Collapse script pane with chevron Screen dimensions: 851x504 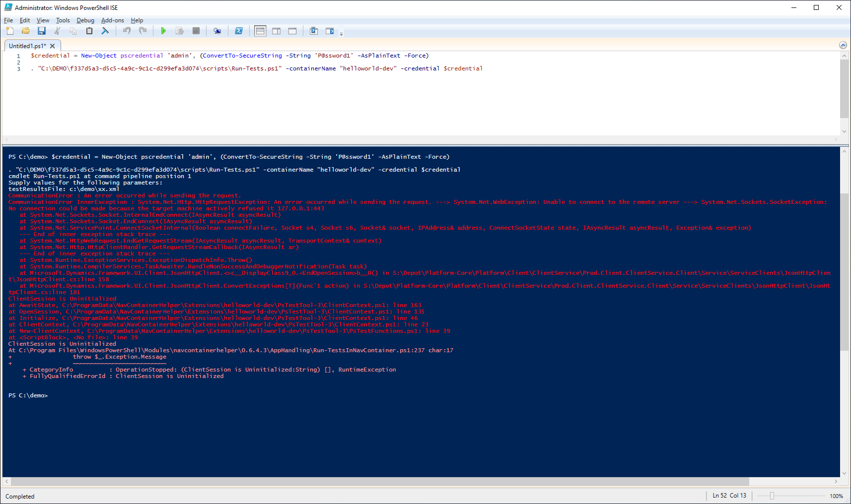pyautogui.click(x=843, y=45)
